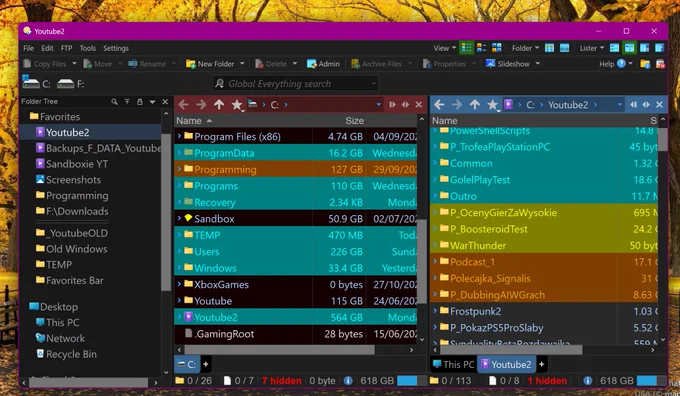The image size is (680, 396).
Task: Swap panes using left pane double-arrow icon
Action: 405,105
